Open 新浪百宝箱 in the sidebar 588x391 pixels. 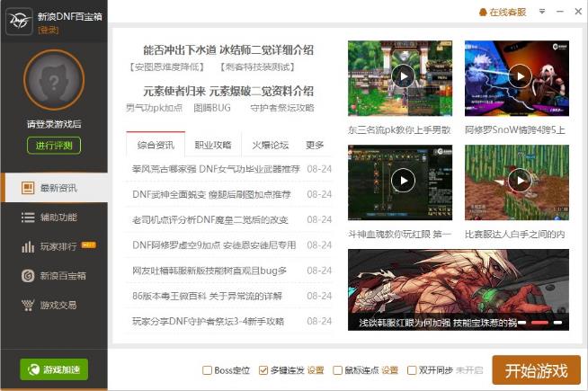click(54, 276)
